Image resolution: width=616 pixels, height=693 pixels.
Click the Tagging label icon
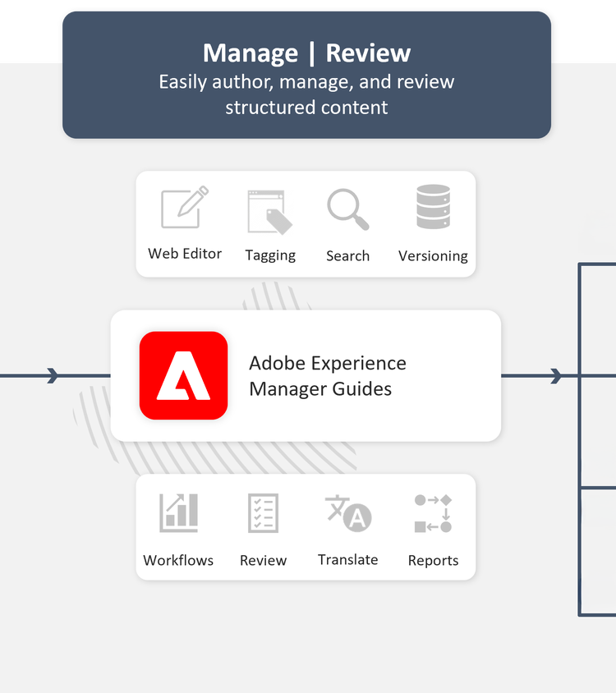point(270,212)
